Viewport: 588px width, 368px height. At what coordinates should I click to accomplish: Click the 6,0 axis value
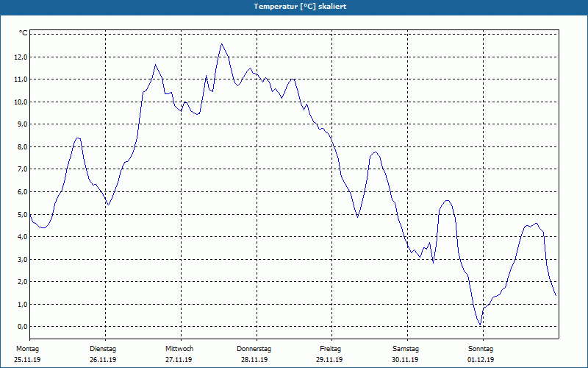click(22, 192)
